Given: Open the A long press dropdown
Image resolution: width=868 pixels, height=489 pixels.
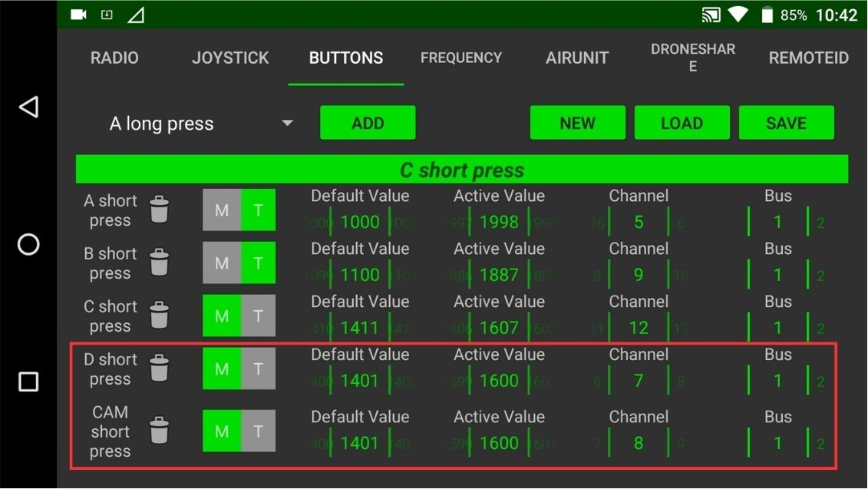Looking at the screenshot, I should coord(201,124).
